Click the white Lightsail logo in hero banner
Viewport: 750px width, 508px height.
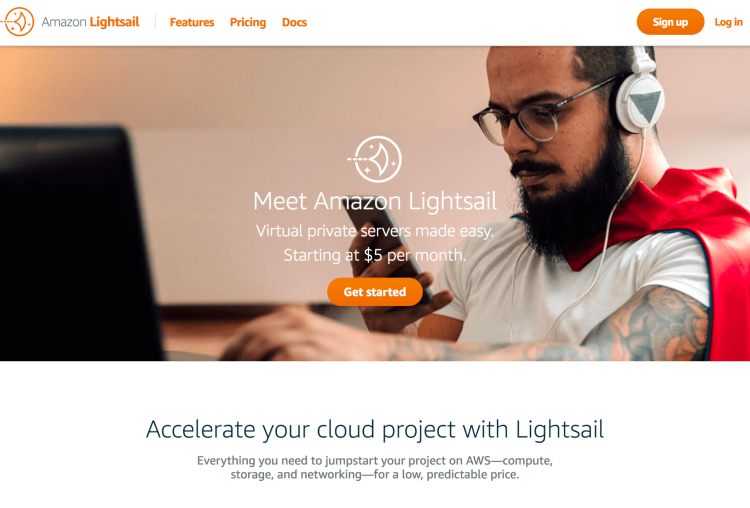375,159
